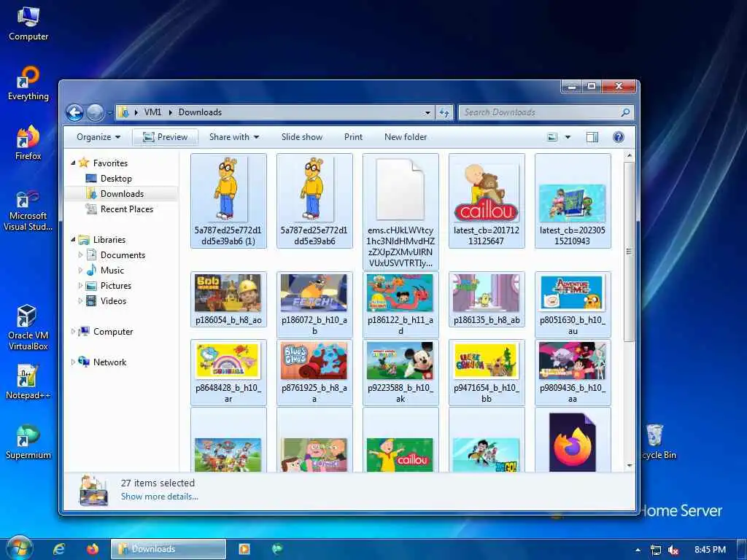The height and width of the screenshot is (560, 747).
Task: Click Show more details link
Action: 160,497
